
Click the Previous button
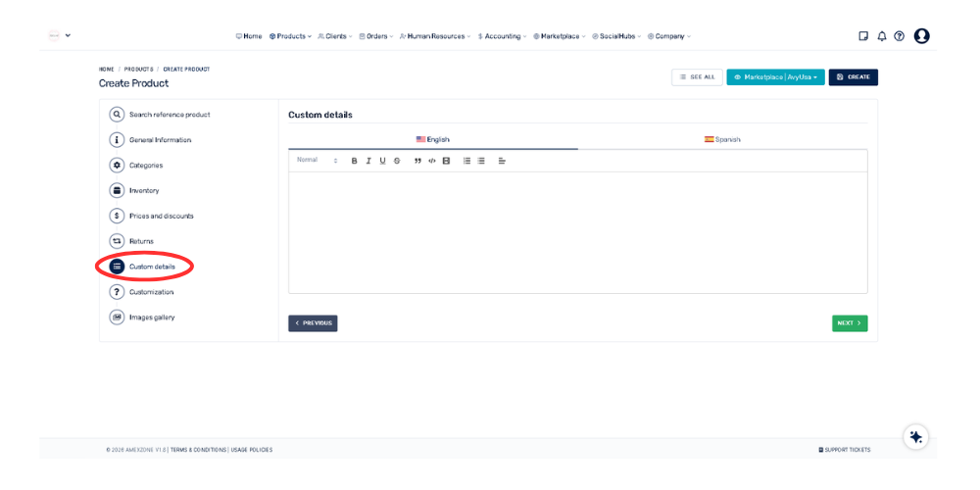(313, 322)
